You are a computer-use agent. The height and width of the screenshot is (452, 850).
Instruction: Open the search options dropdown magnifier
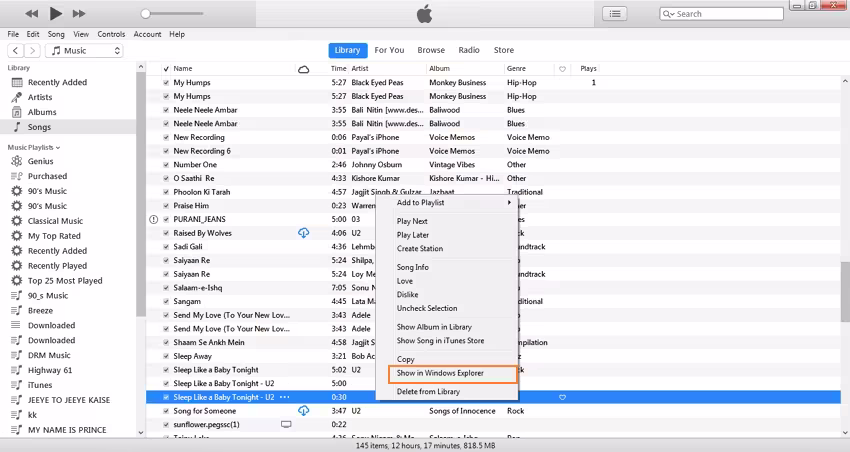[x=668, y=14]
